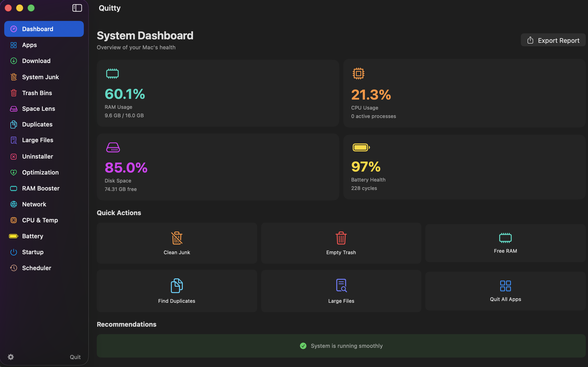Select the Network globe icon
Image resolution: width=588 pixels, height=367 pixels.
click(x=14, y=204)
